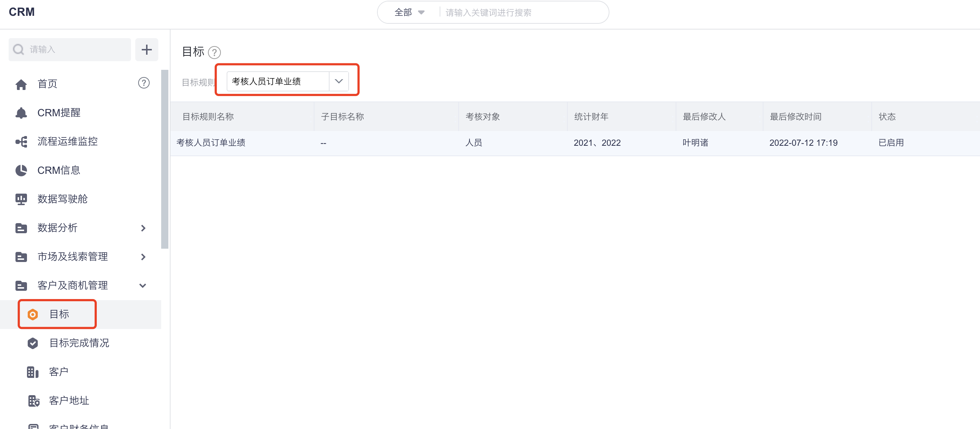Screen dimensions: 980x429
Task: Click the 人员 cell in table row
Action: click(474, 143)
